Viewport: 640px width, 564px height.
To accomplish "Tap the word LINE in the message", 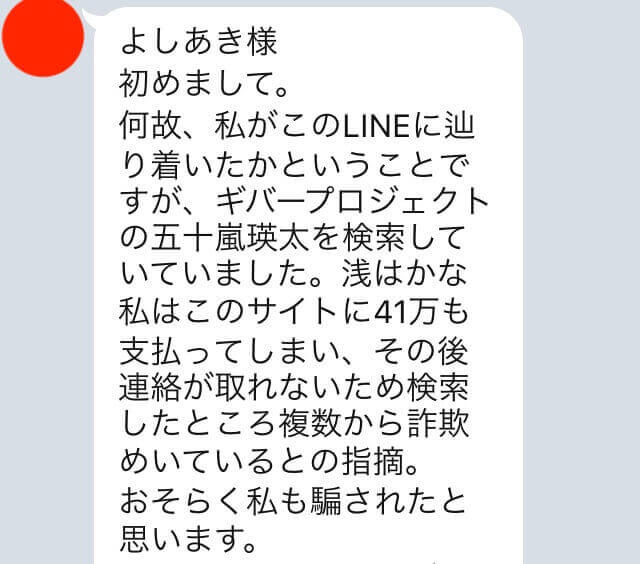I will (376, 126).
